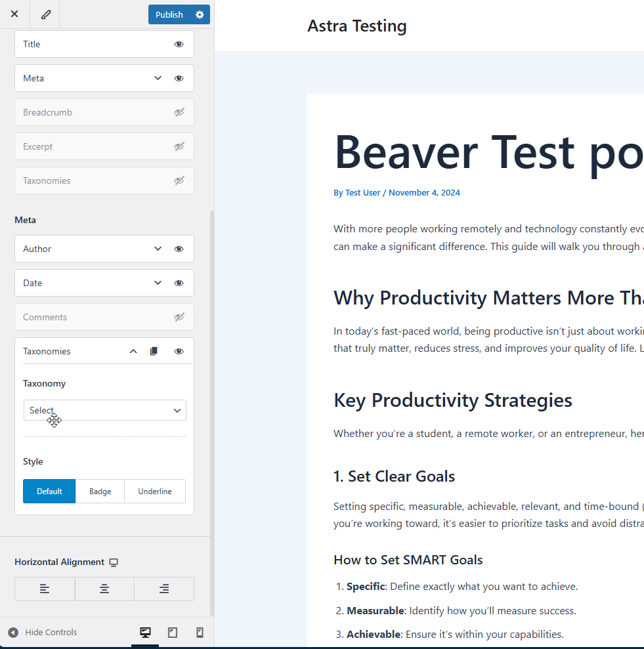Switch to mobile preview
644x649 pixels.
(200, 633)
